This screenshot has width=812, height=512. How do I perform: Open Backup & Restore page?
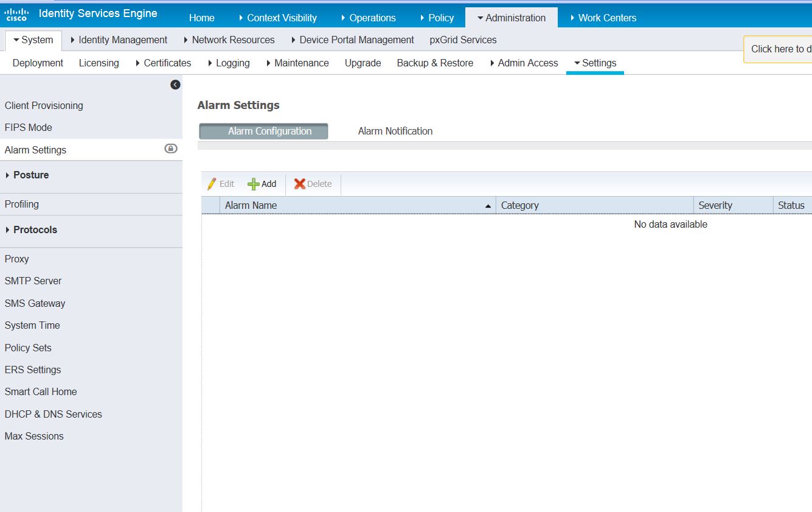(435, 63)
